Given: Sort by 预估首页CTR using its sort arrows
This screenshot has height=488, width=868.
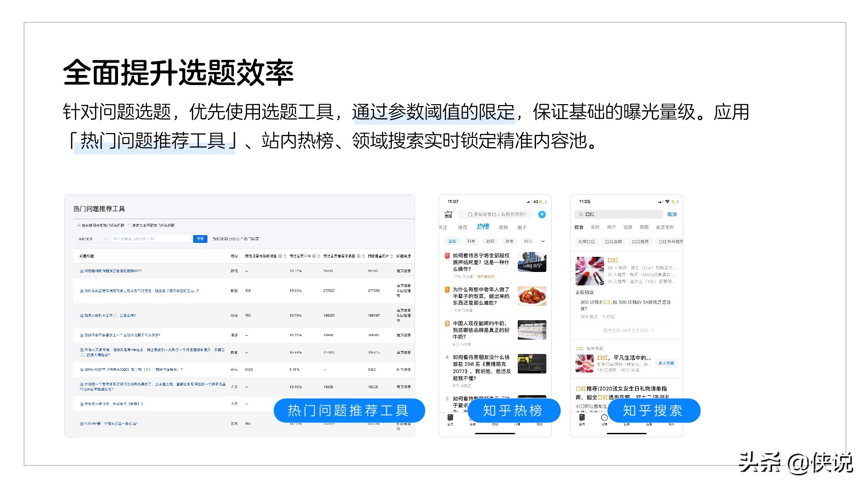Looking at the screenshot, I should [x=319, y=256].
